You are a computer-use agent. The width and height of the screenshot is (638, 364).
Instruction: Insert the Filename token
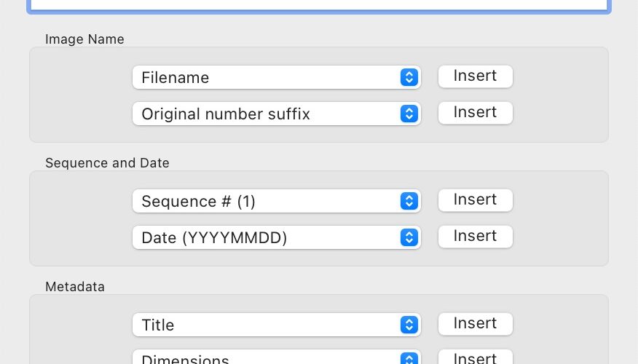(476, 76)
